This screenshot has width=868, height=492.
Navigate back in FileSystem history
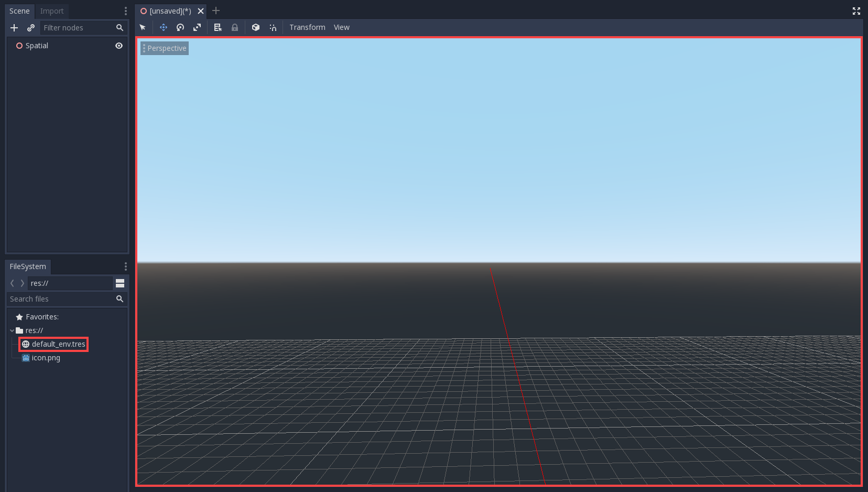[12, 283]
